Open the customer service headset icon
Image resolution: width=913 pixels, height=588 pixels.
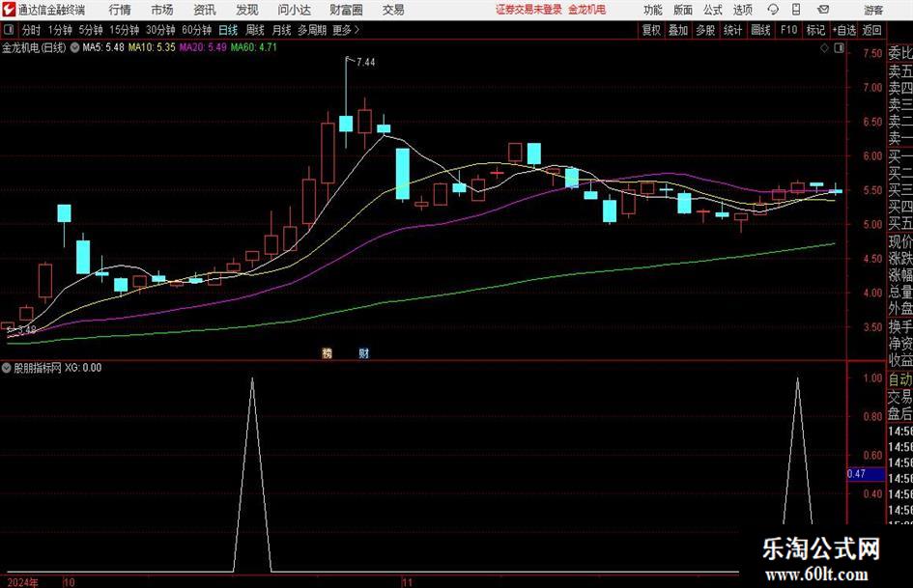[x=773, y=10]
